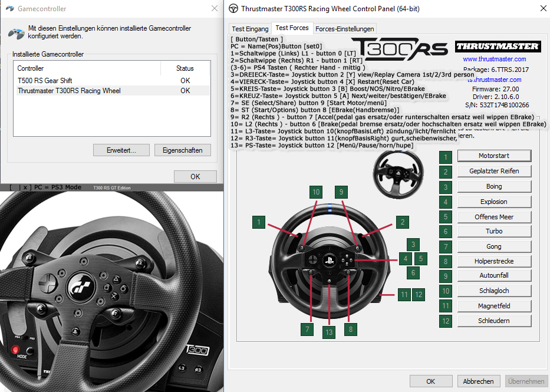Trigger the Schlagloch effect
Viewport: 550px width, 392px height.
coord(494,291)
